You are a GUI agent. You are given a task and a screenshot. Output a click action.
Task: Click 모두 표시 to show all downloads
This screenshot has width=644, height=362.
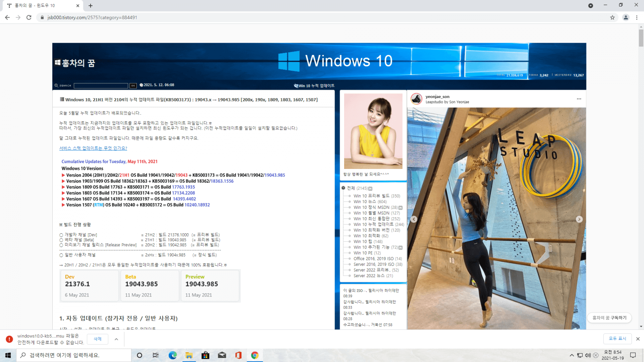pos(617,339)
